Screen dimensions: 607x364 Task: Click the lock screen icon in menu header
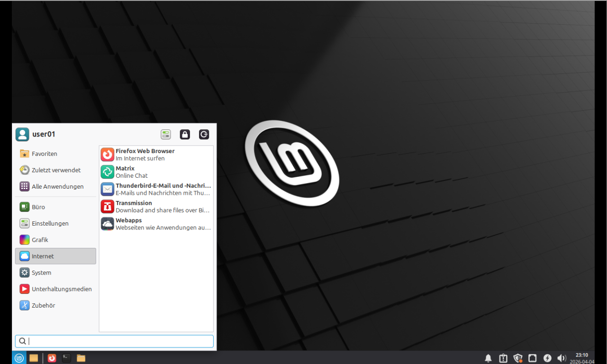(x=185, y=135)
